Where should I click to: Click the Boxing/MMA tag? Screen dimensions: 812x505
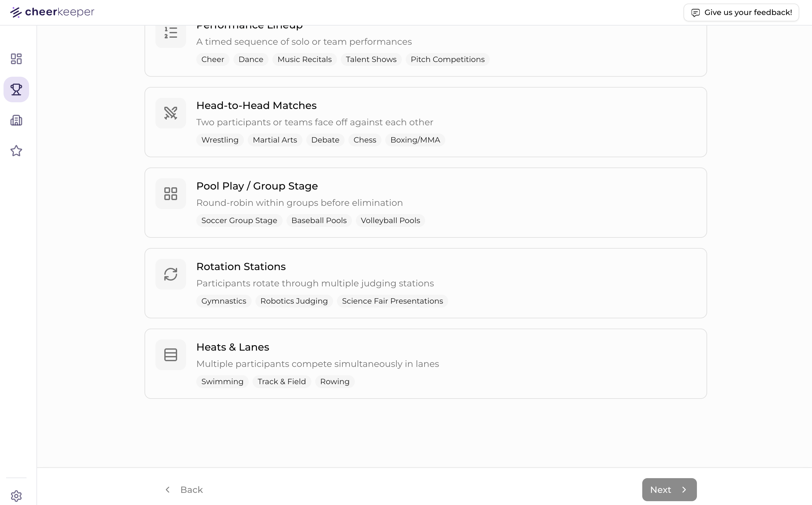tap(415, 140)
